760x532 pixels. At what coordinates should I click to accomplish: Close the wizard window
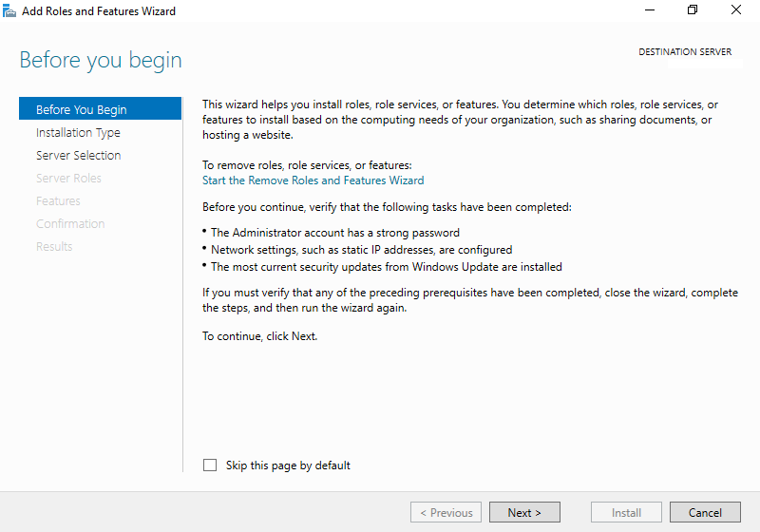(735, 10)
